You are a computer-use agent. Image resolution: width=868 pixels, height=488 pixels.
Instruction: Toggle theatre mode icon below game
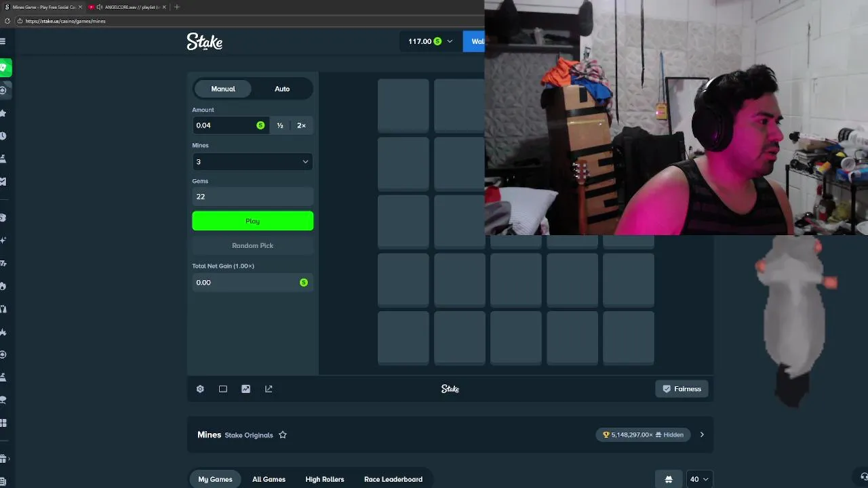(x=223, y=389)
